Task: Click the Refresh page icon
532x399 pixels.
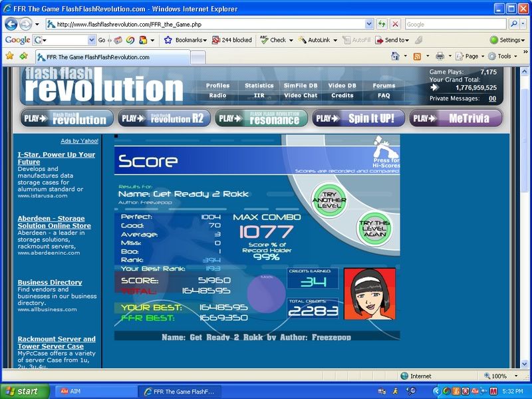Action: click(x=382, y=24)
